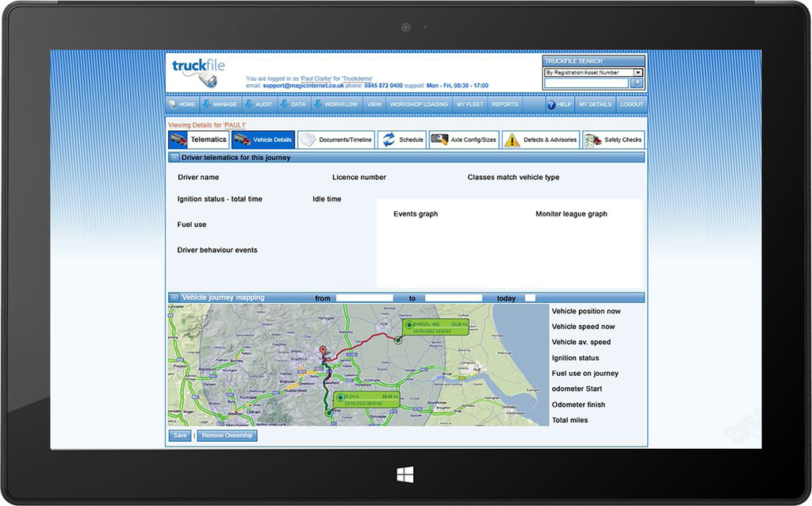This screenshot has width=812, height=506.
Task: Collapse the Driver telematics section
Action: 174,158
